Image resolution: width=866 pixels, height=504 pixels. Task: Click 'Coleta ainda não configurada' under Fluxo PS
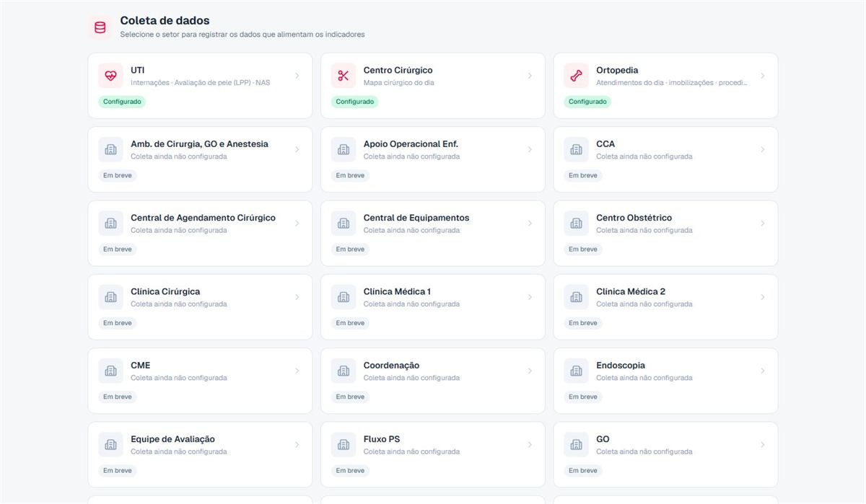coord(411,451)
